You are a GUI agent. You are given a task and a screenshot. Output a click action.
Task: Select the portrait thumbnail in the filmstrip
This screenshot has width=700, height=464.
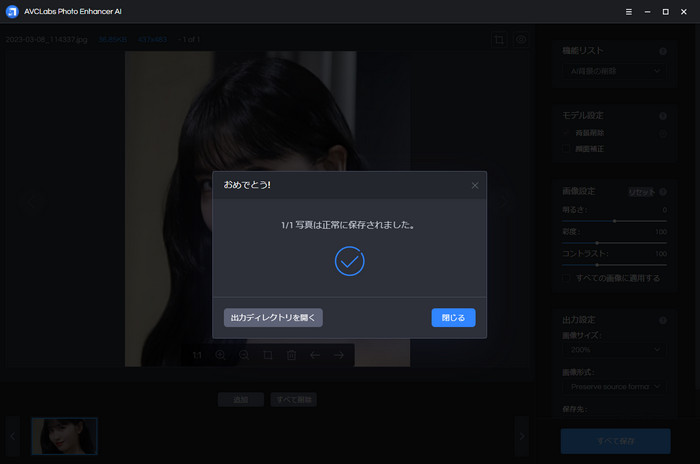(x=64, y=436)
